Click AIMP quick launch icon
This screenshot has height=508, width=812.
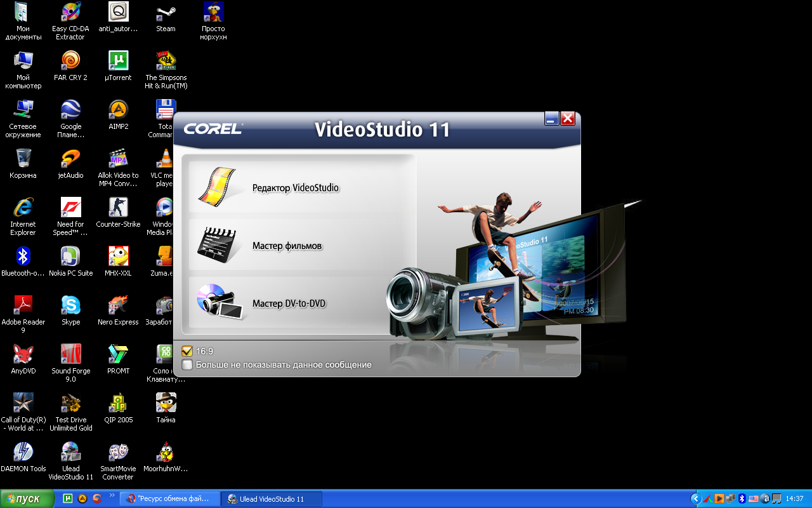82,498
